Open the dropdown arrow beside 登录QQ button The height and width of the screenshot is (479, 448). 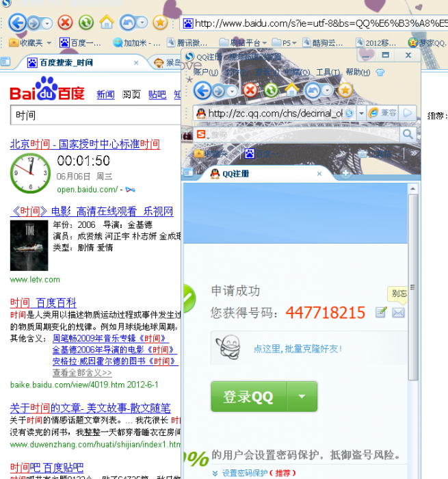302,396
